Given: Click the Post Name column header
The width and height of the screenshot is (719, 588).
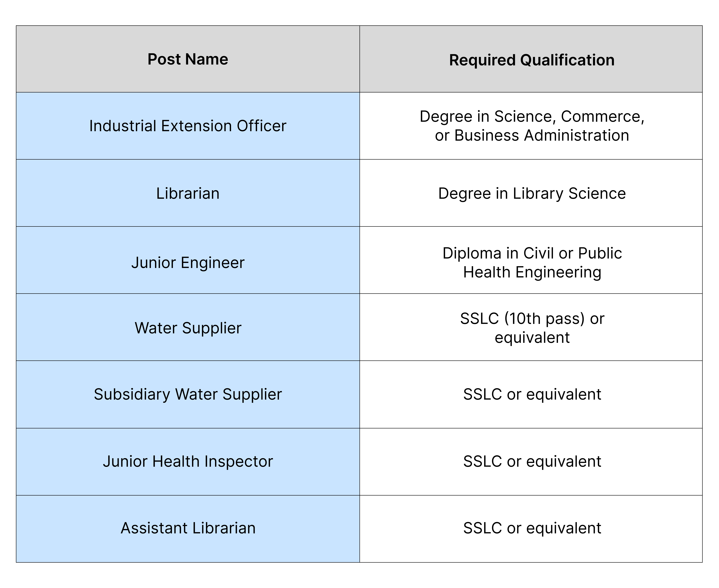Looking at the screenshot, I should click(188, 59).
